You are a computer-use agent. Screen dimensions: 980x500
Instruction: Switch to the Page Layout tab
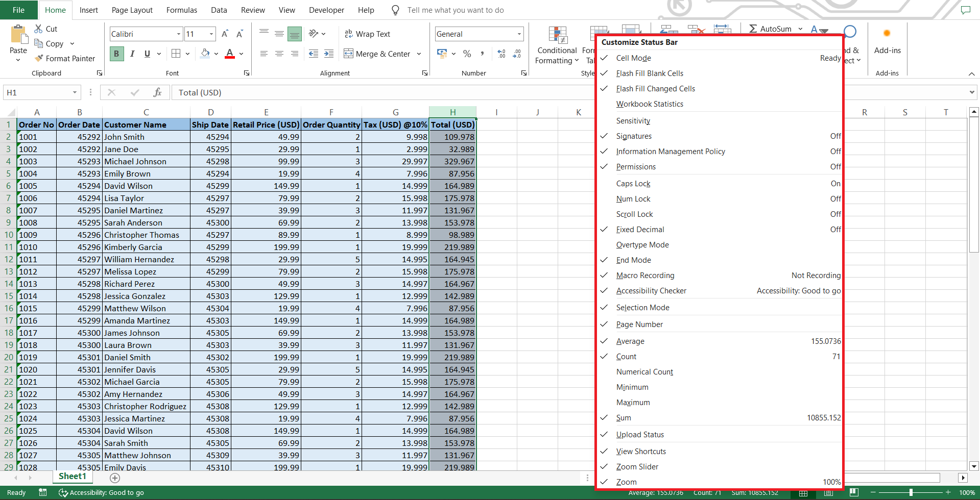[132, 10]
